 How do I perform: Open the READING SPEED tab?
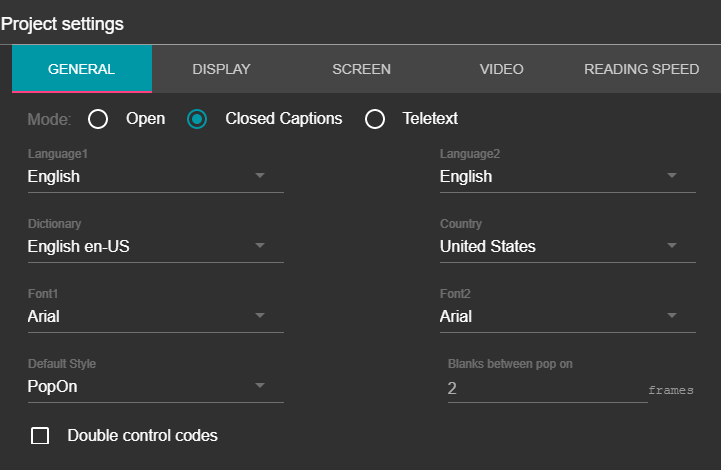click(x=641, y=69)
